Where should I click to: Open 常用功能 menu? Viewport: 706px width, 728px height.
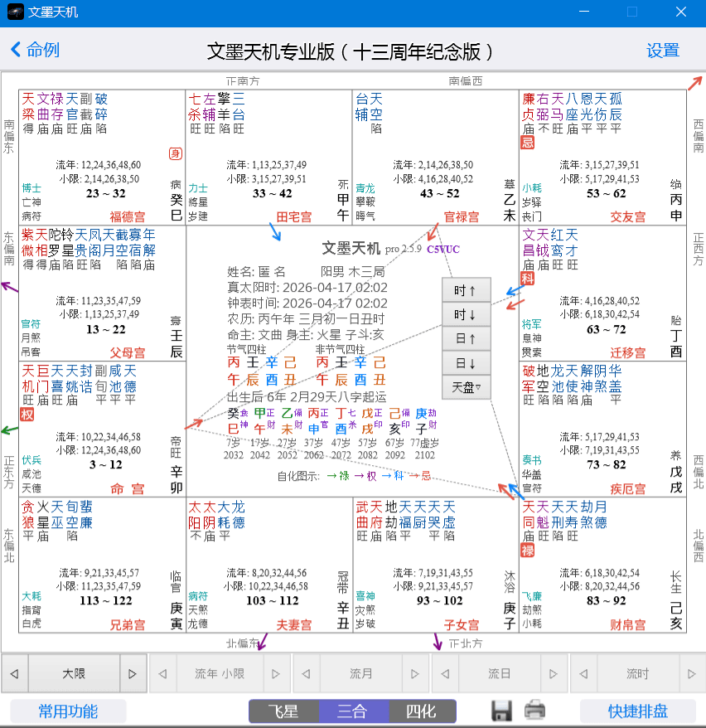(68, 711)
